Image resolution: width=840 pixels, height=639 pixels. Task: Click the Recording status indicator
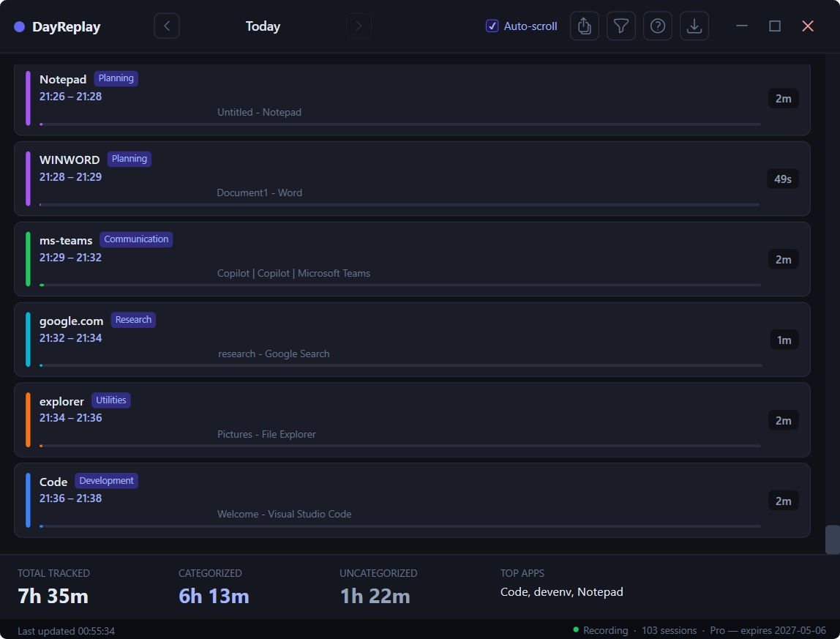601,630
